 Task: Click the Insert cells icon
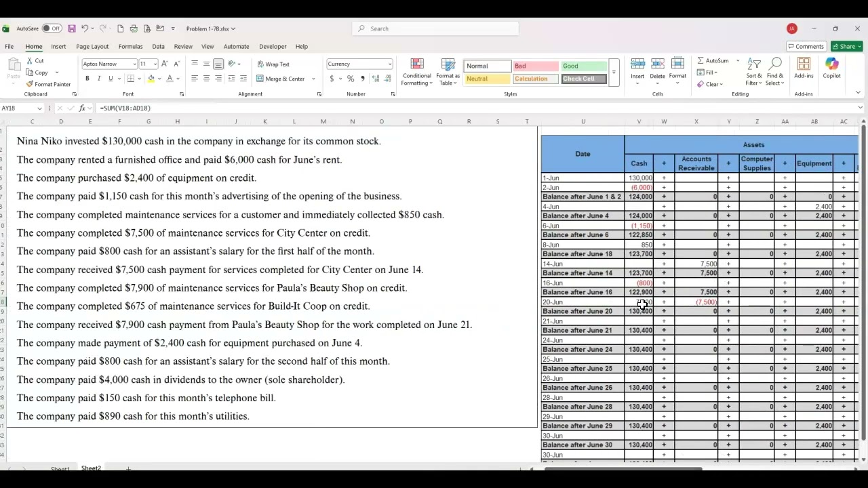(637, 64)
